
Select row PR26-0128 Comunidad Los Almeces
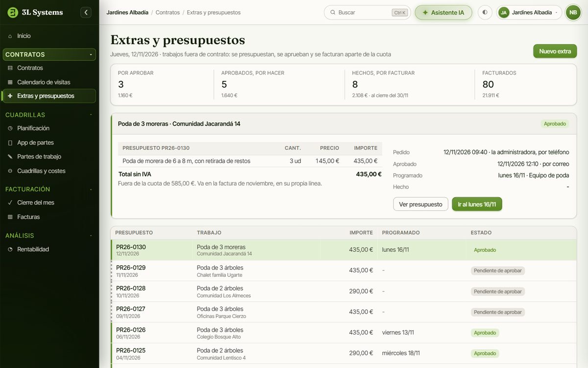click(x=343, y=291)
